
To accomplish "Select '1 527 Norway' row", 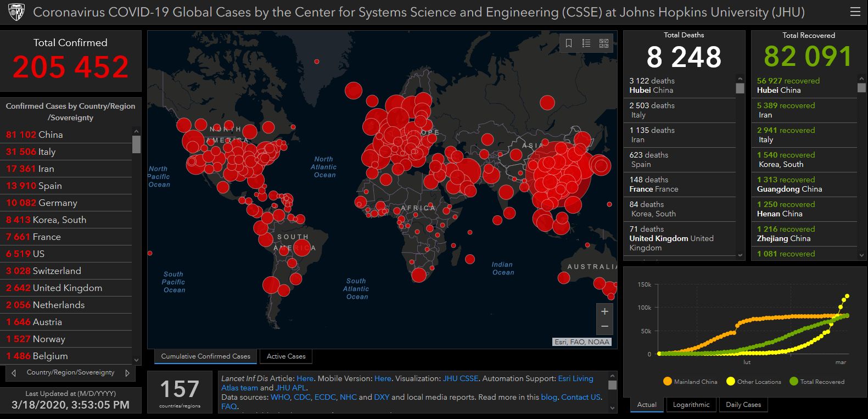I will [66, 339].
